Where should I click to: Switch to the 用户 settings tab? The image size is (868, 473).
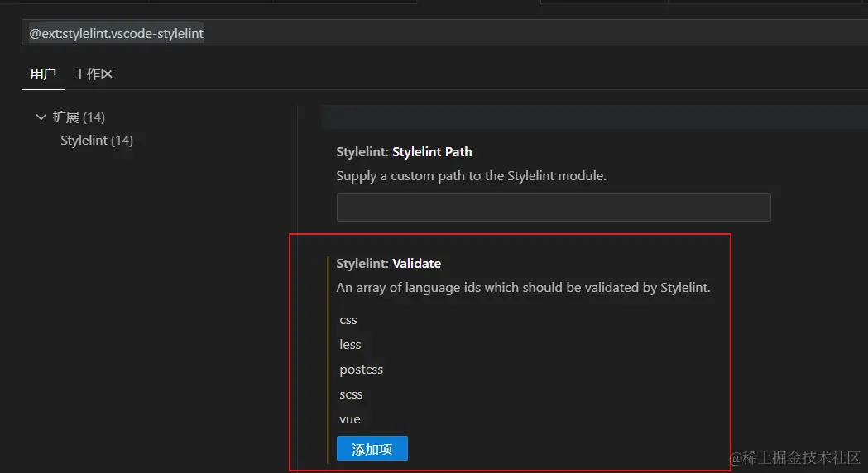click(x=43, y=74)
